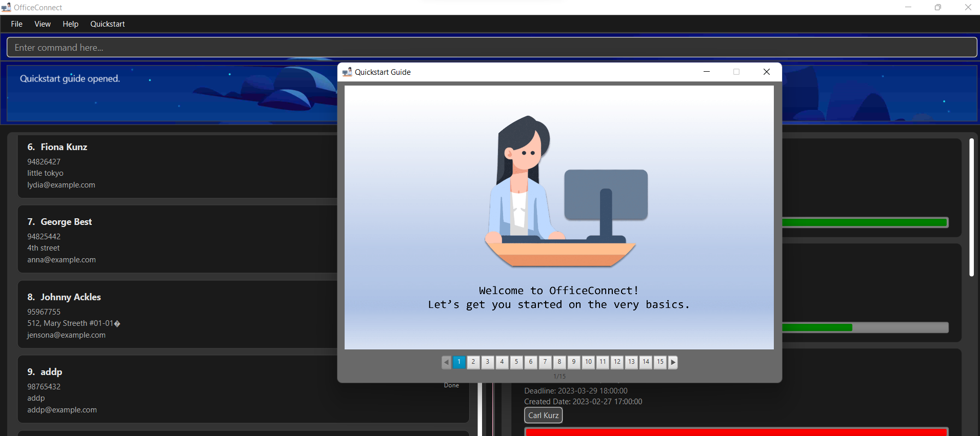The height and width of the screenshot is (436, 980).
Task: Click the partially filled green progress bar
Action: click(x=865, y=327)
